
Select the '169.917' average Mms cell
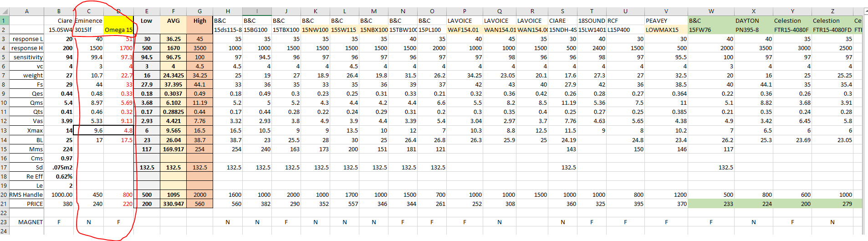pyautogui.click(x=173, y=149)
